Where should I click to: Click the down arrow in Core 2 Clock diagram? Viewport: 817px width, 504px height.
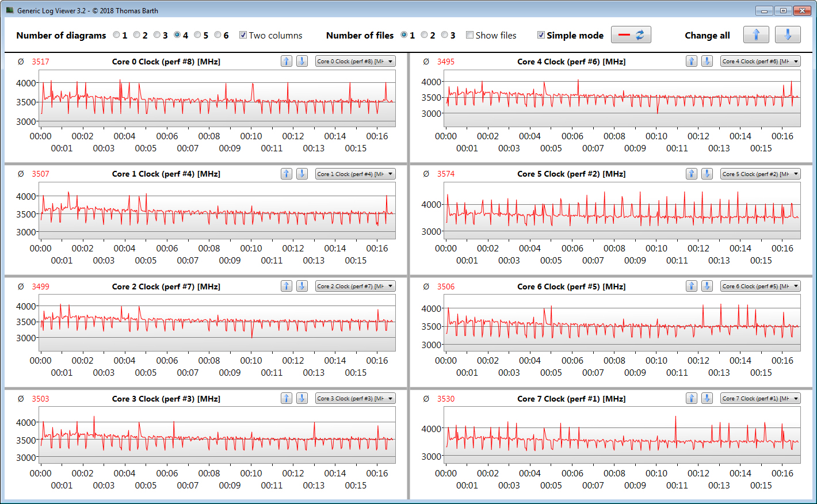click(x=302, y=286)
